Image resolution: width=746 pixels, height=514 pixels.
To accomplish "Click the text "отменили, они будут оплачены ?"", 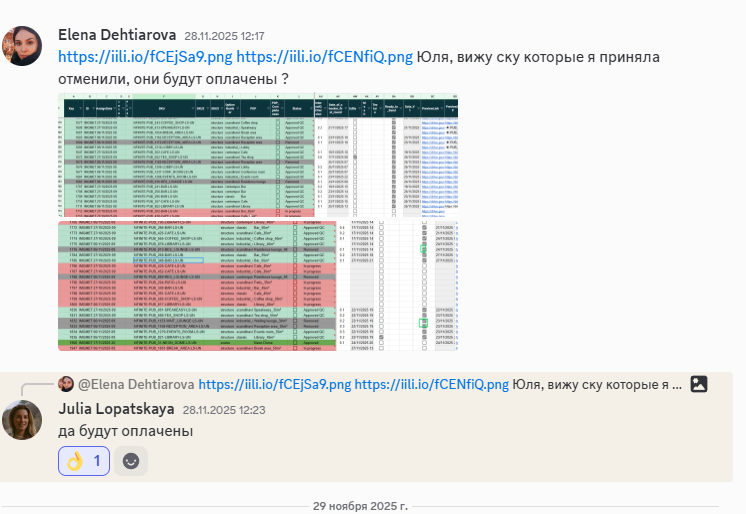I will tap(173, 79).
